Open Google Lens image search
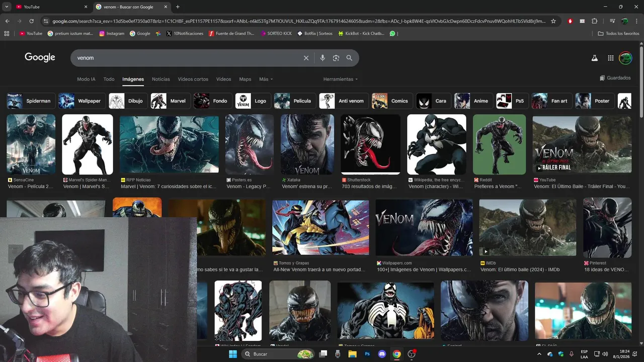The height and width of the screenshot is (362, 644). 336,58
